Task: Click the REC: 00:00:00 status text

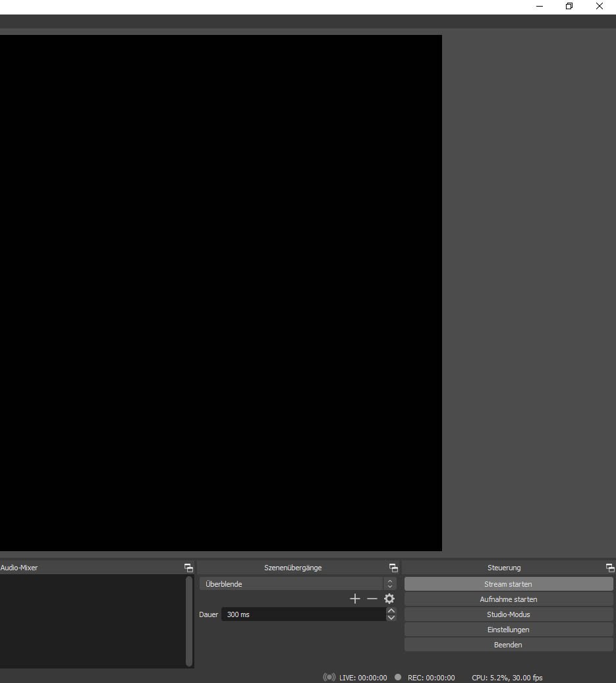Action: pyautogui.click(x=431, y=678)
